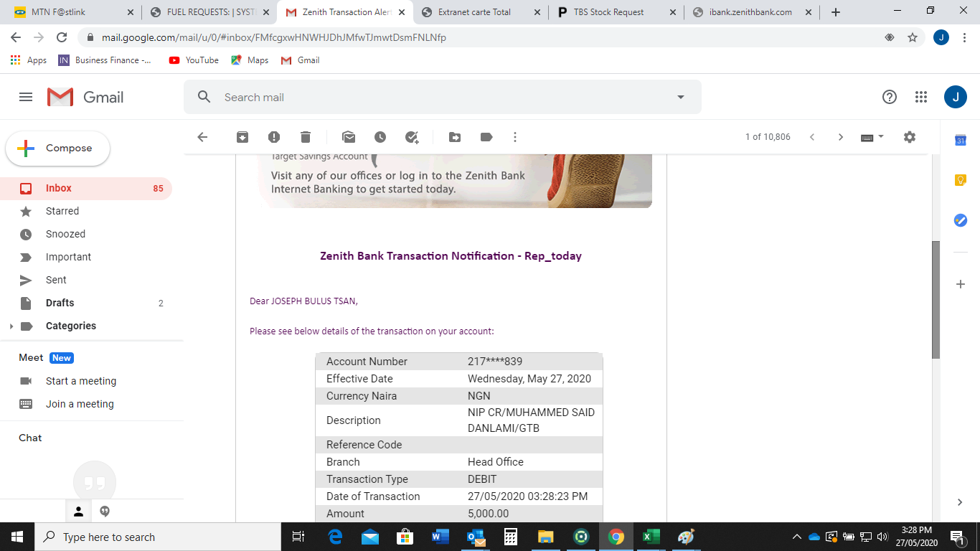The image size is (980, 551).
Task: Show the newer email arrow
Action: [x=812, y=137]
